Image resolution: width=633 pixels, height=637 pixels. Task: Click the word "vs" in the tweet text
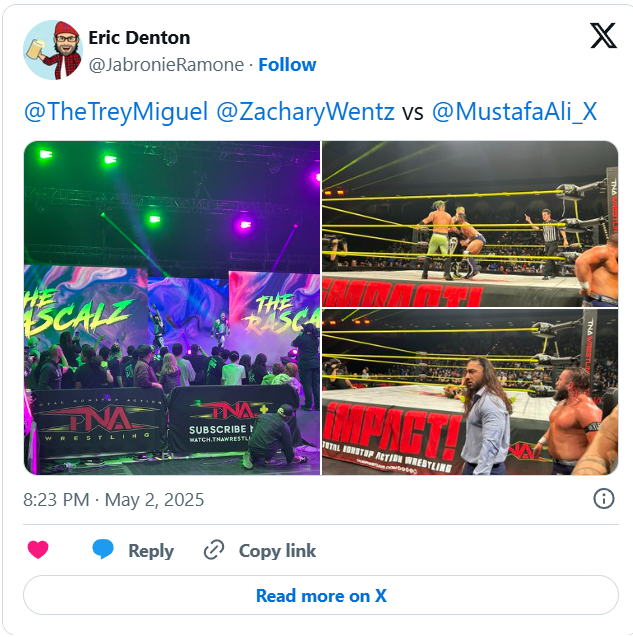413,112
